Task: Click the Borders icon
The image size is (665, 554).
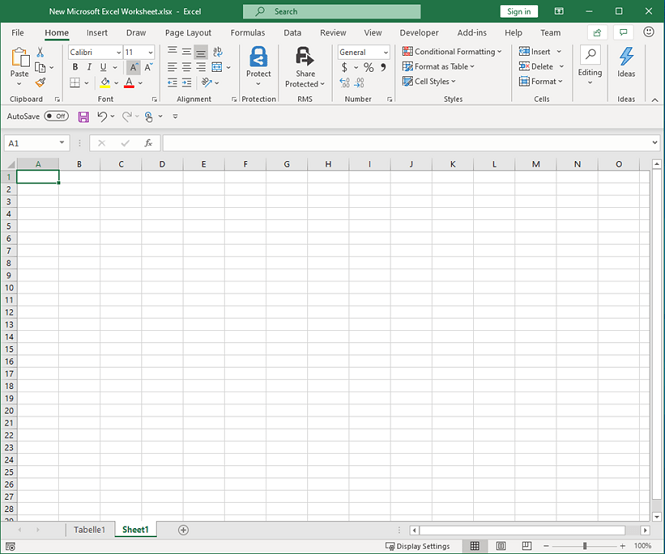Action: [x=75, y=83]
